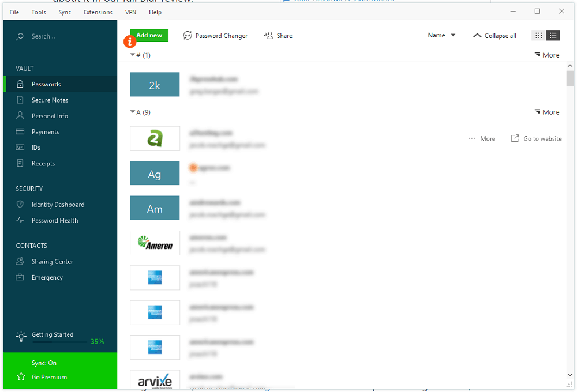The height and width of the screenshot is (392, 577).
Task: Select the green a2 logo entry
Action: (155, 138)
